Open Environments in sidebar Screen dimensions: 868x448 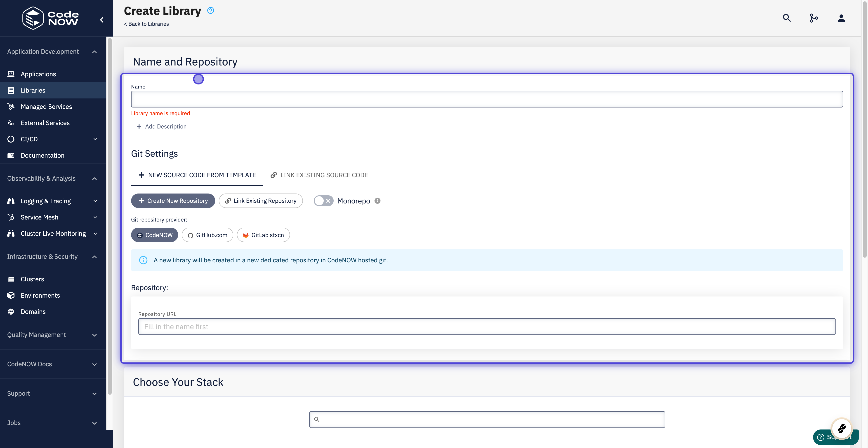click(53, 295)
